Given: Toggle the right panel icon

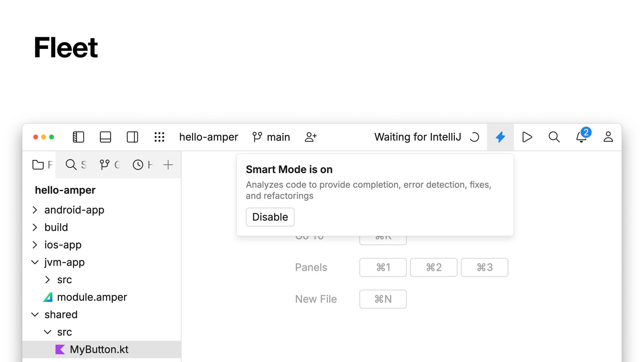Looking at the screenshot, I should click(x=132, y=137).
